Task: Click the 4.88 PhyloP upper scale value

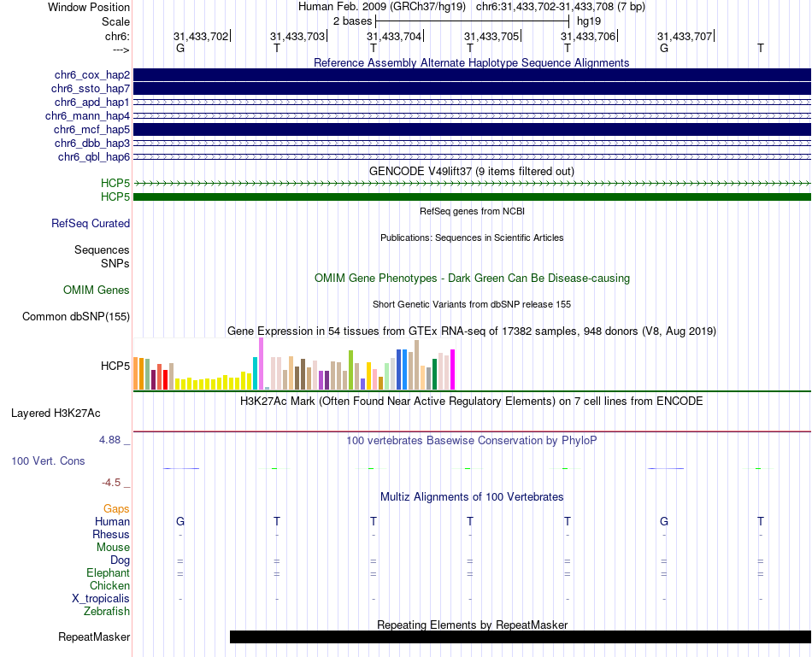Action: point(109,440)
